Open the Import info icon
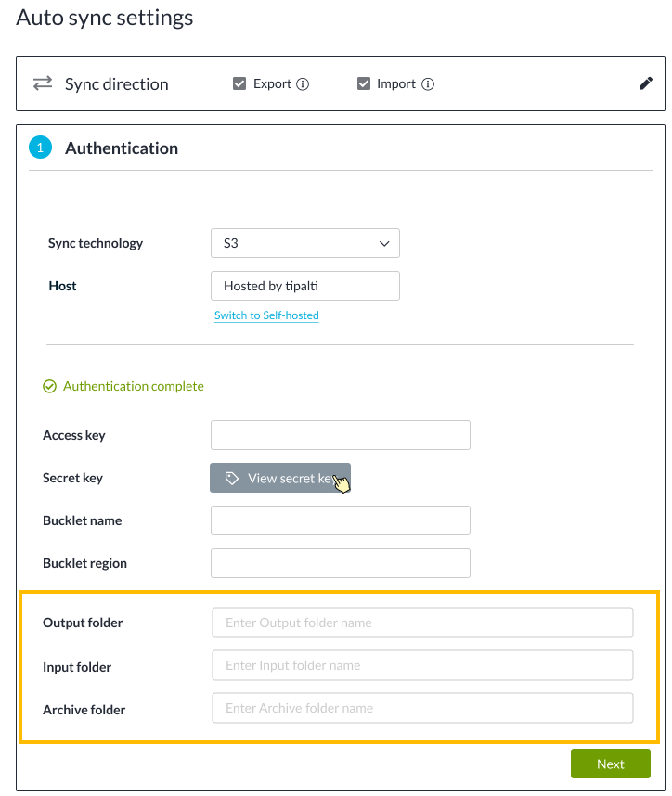Image resolution: width=672 pixels, height=796 pixels. (x=428, y=84)
